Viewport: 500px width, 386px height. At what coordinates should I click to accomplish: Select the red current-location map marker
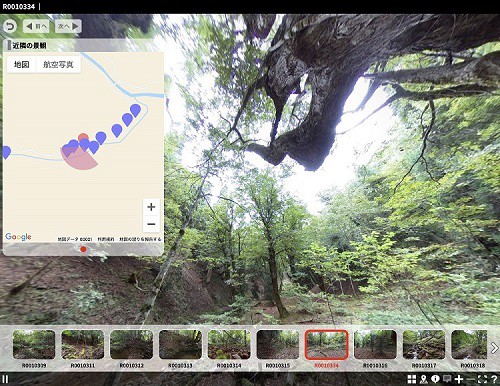click(83, 137)
